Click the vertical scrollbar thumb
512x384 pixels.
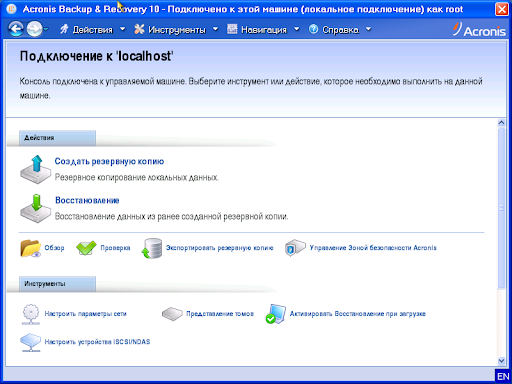pos(501,208)
